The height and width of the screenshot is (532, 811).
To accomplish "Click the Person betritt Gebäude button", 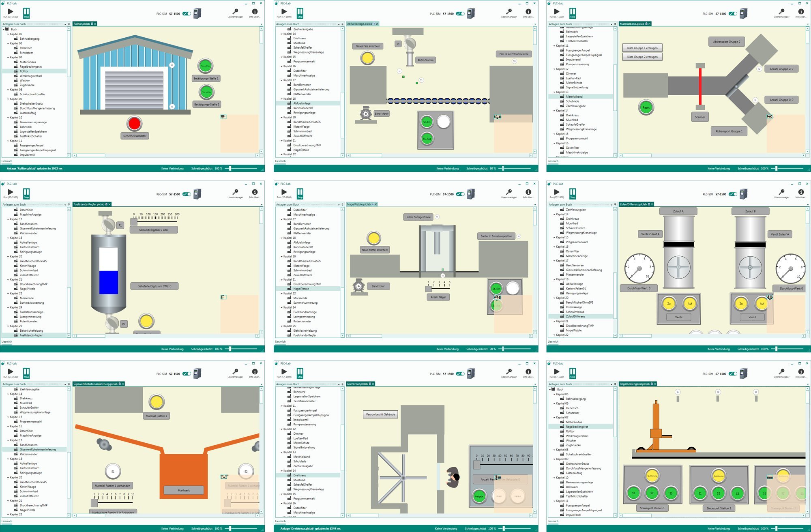I will point(380,414).
